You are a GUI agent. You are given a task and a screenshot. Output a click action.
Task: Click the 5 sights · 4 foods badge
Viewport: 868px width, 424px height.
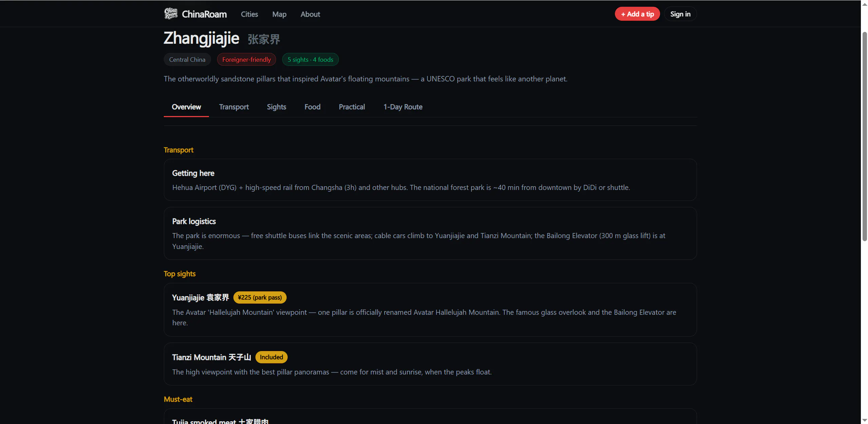click(310, 60)
